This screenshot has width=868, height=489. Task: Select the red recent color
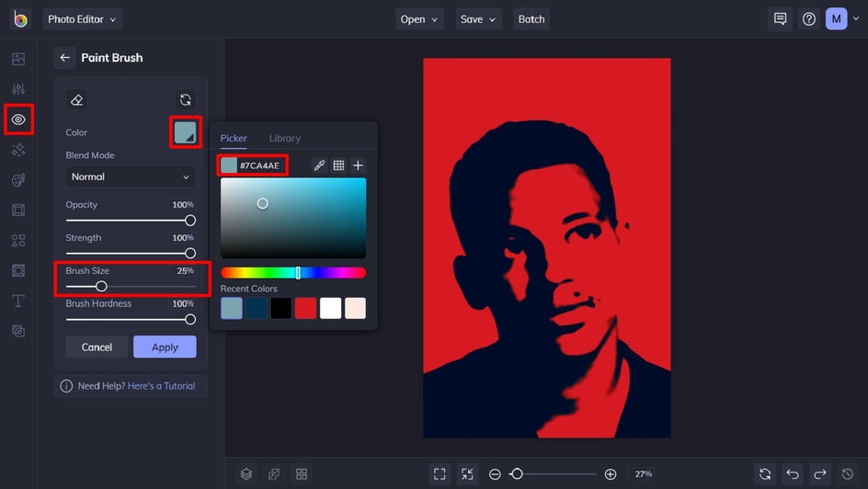coord(305,308)
